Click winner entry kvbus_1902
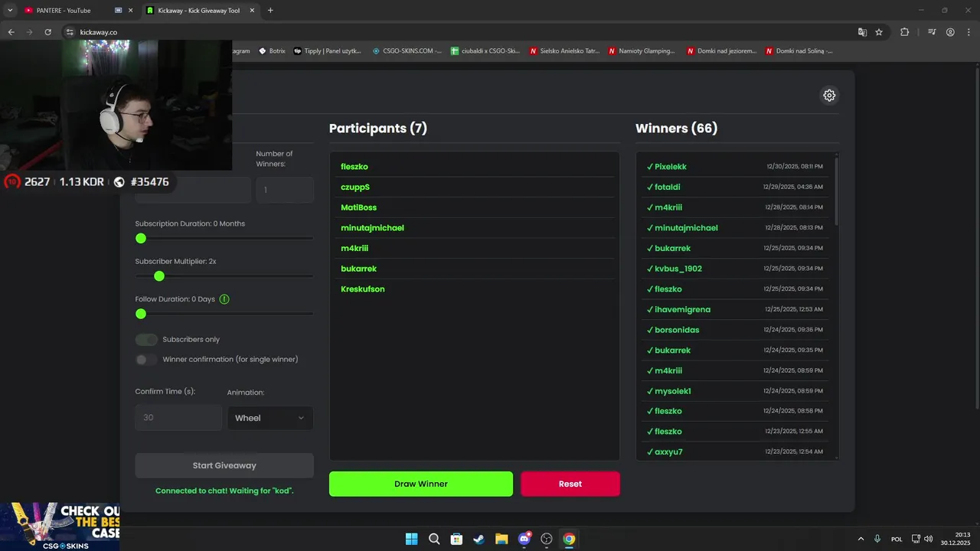The height and width of the screenshot is (551, 980). 735,269
